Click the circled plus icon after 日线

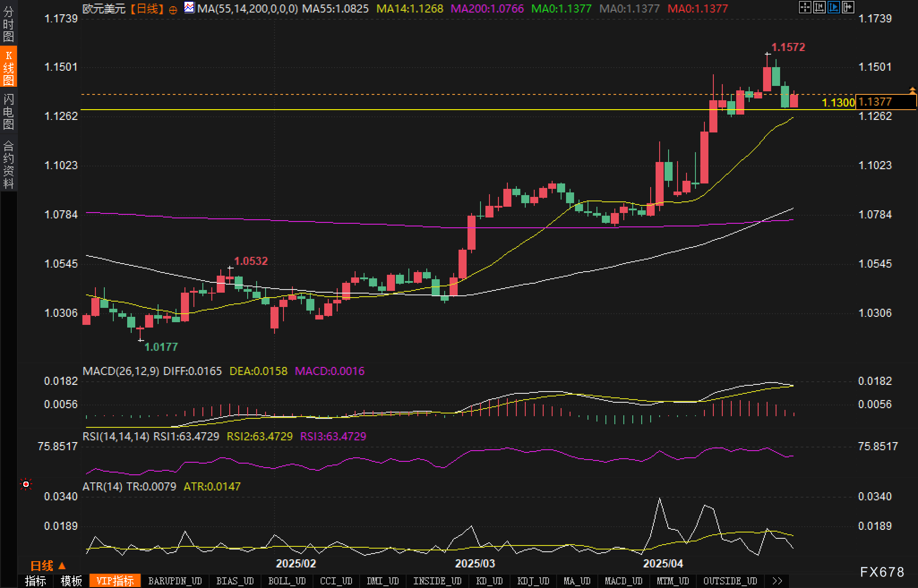coord(173,10)
